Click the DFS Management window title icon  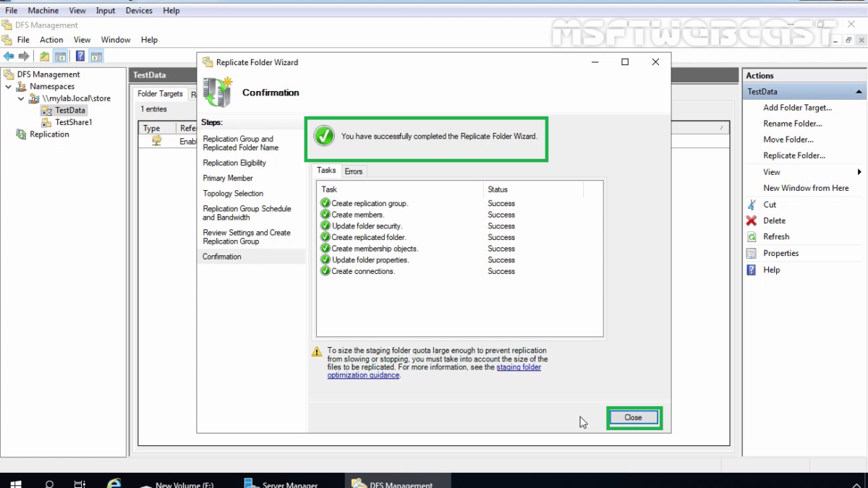pos(7,25)
